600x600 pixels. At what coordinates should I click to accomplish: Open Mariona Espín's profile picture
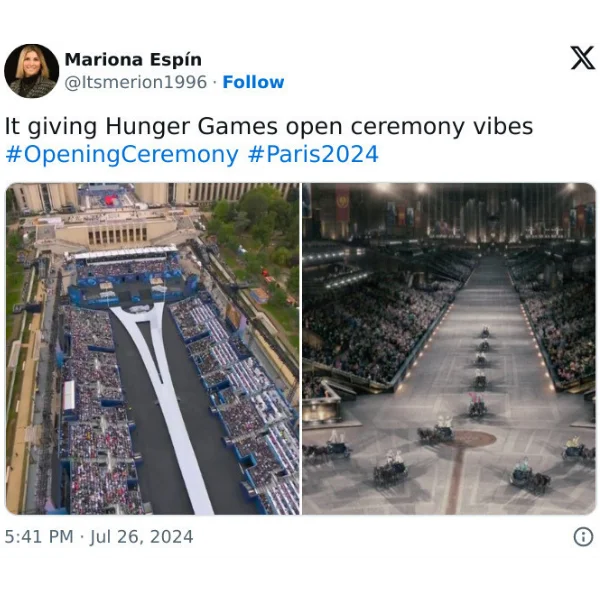(31, 71)
